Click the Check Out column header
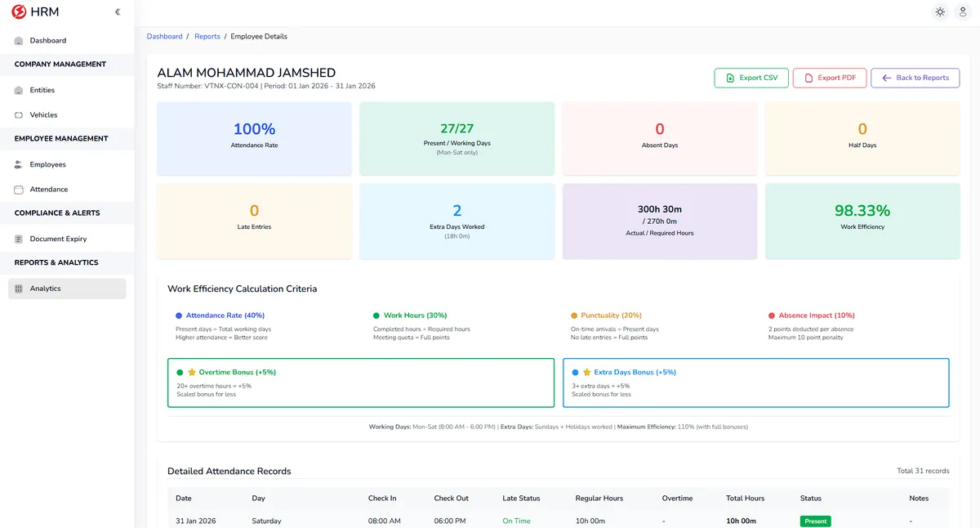The width and height of the screenshot is (980, 528). click(452, 499)
